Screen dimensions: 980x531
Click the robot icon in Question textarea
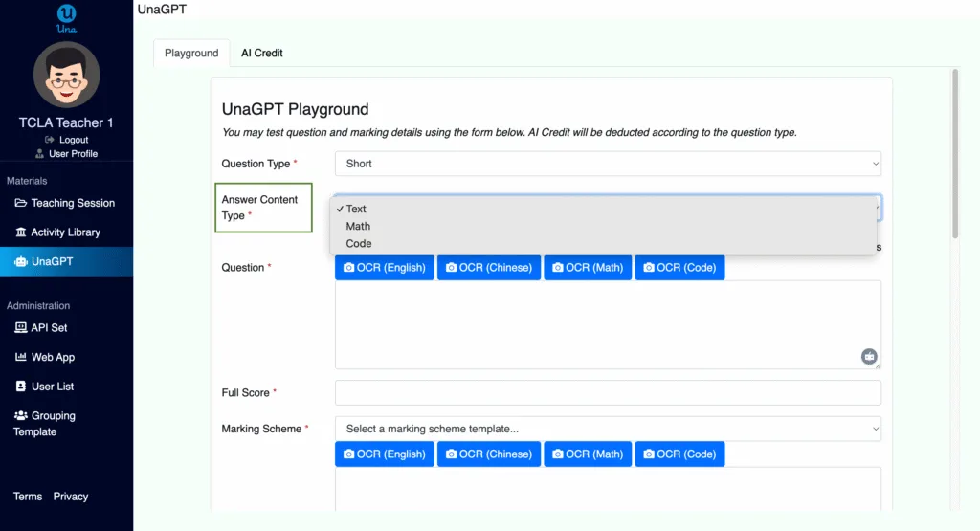pyautogui.click(x=869, y=356)
